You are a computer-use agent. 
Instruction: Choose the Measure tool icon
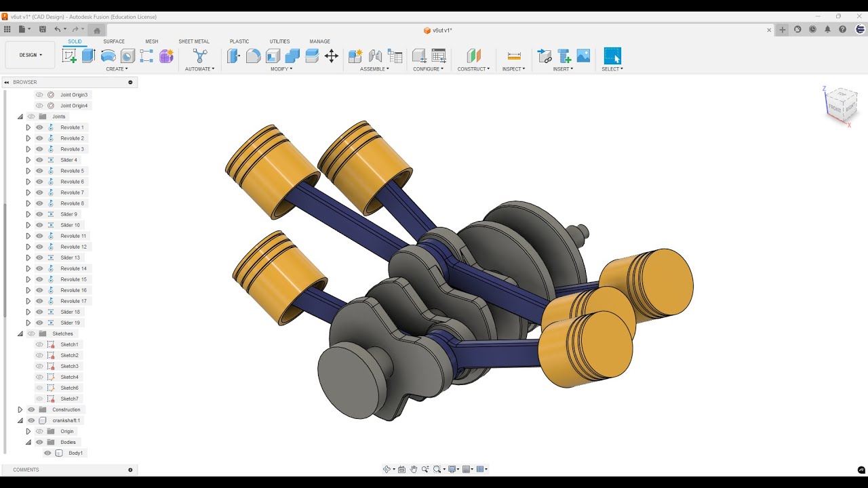(x=514, y=56)
